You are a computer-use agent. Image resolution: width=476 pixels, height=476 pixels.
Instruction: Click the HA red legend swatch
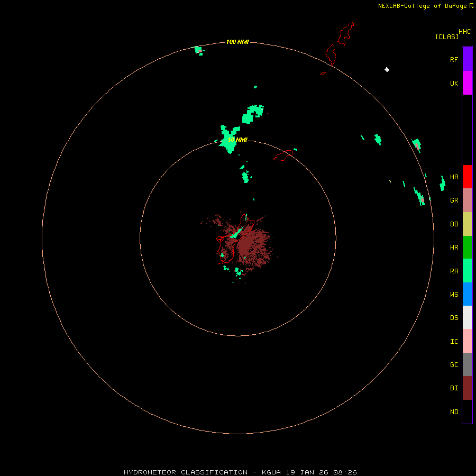point(467,177)
